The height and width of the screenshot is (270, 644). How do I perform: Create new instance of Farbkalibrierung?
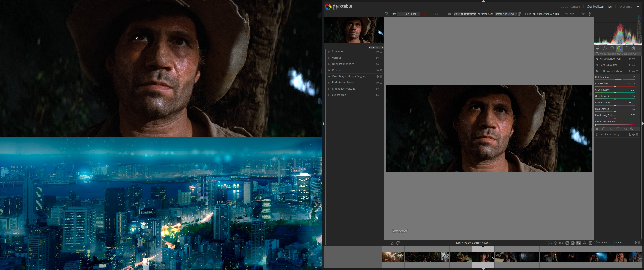(630, 134)
